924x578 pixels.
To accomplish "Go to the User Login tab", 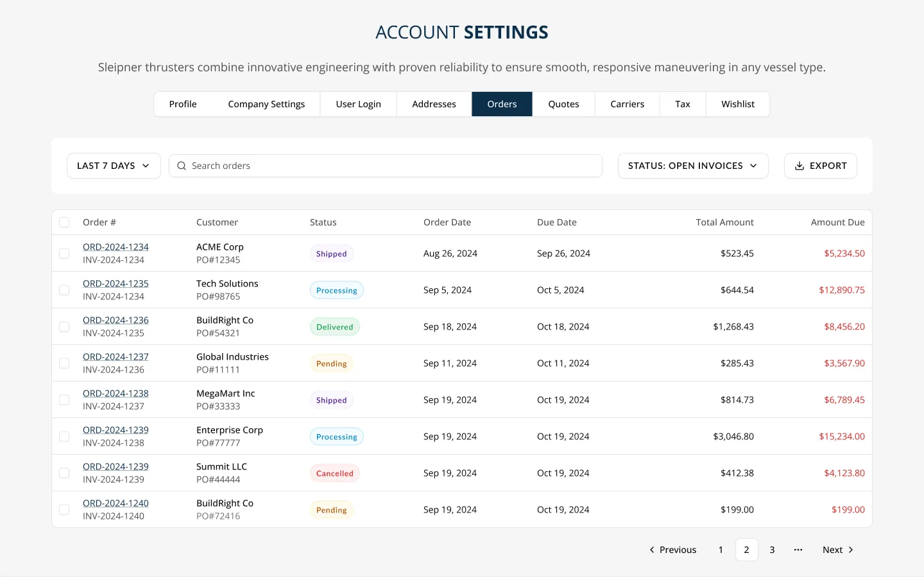I will pos(358,104).
